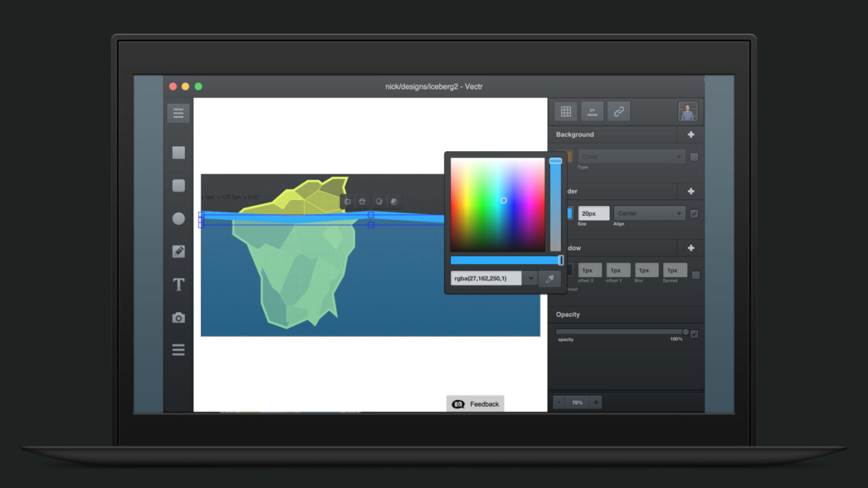Select the Rectangle tool
The height and width of the screenshot is (488, 868).
pos(178,152)
